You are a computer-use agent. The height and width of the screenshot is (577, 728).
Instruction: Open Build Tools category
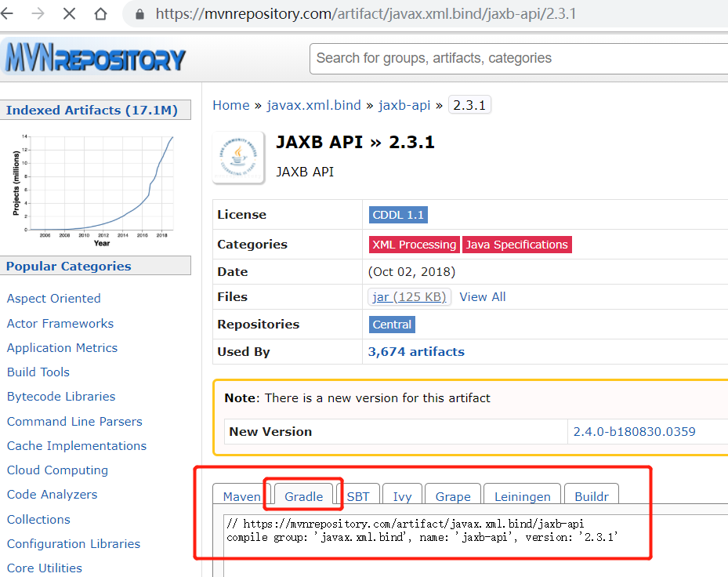point(38,372)
